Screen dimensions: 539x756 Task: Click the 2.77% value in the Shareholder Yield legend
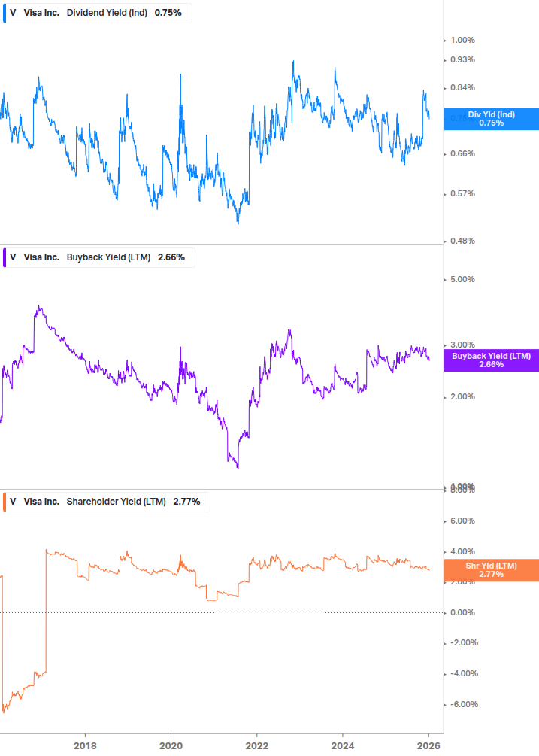pos(187,502)
